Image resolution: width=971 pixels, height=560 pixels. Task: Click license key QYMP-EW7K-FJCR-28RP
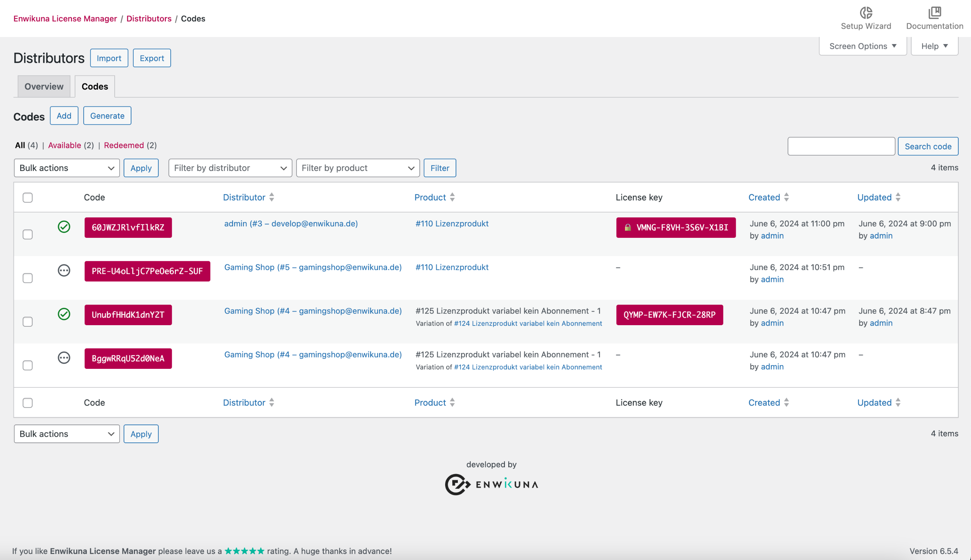[x=669, y=315]
